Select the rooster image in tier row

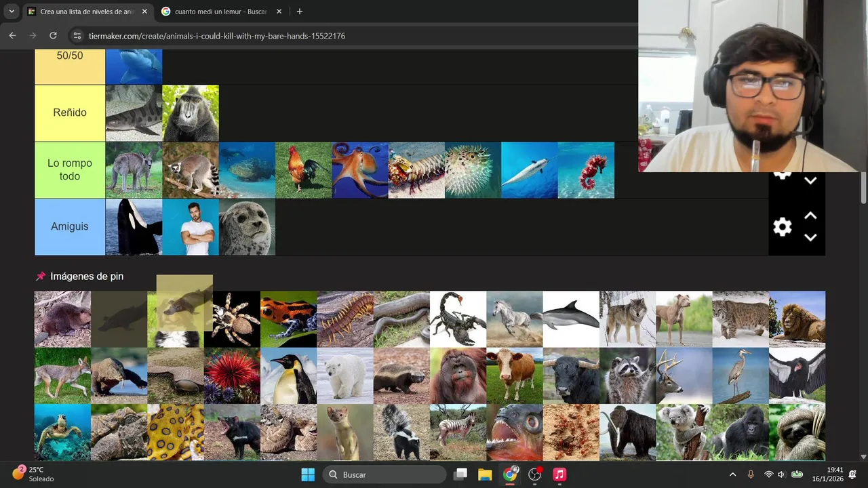tap(303, 170)
